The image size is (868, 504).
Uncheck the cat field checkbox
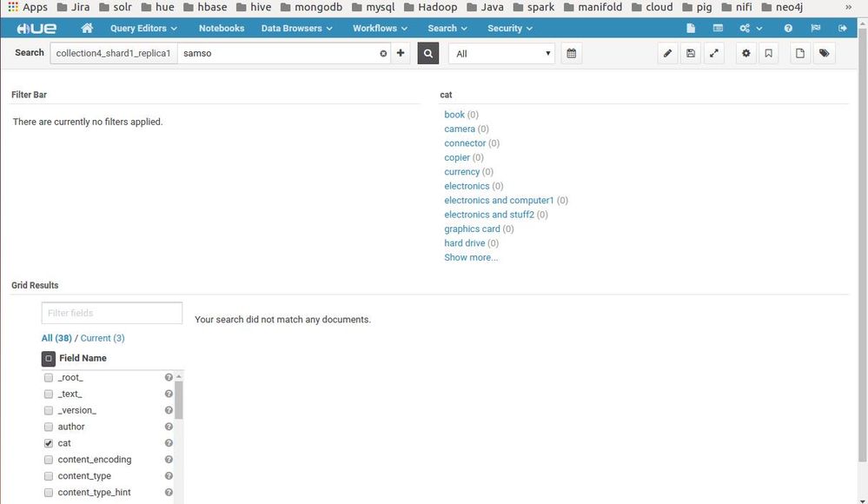pyautogui.click(x=48, y=443)
